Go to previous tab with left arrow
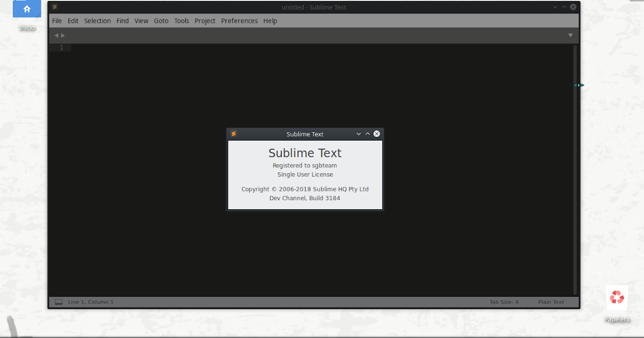644x338 pixels. (x=56, y=35)
